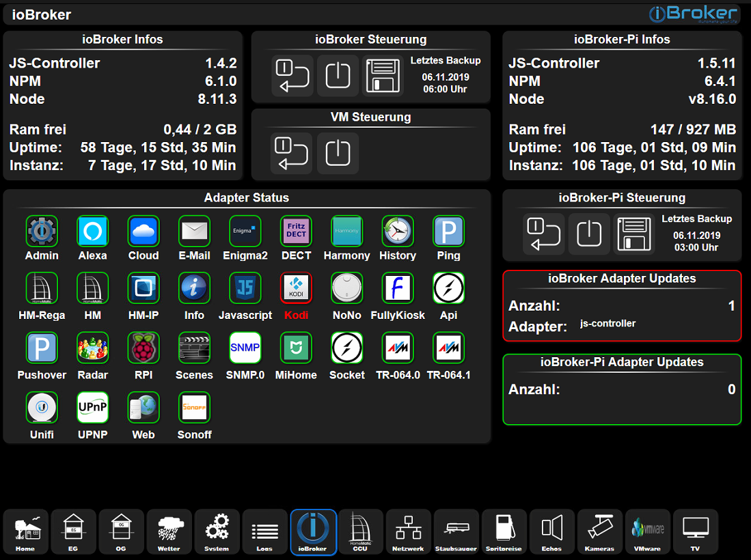Click the Fritz DECT adapter icon
Image resolution: width=751 pixels, height=560 pixels.
pos(296,232)
